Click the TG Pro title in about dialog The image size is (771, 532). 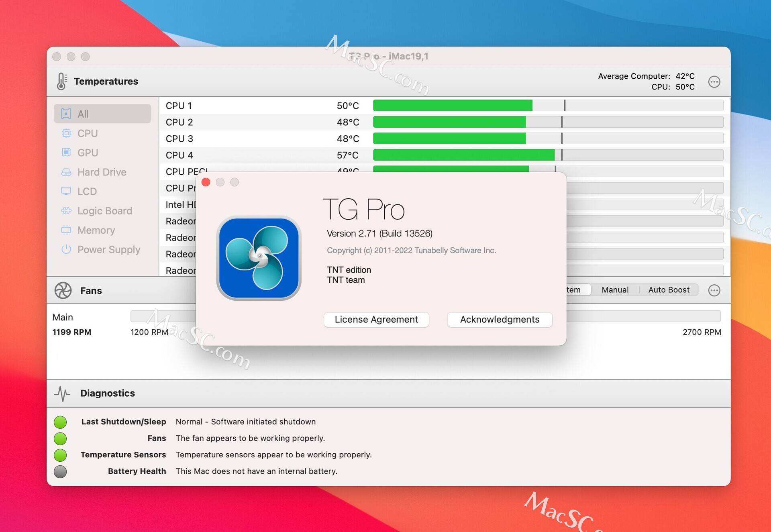click(364, 209)
